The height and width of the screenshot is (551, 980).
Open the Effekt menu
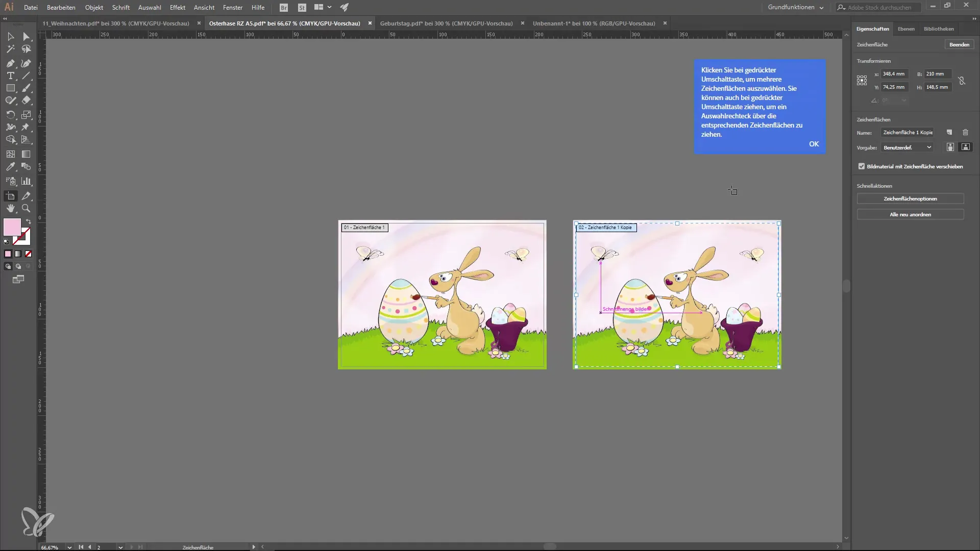(178, 8)
